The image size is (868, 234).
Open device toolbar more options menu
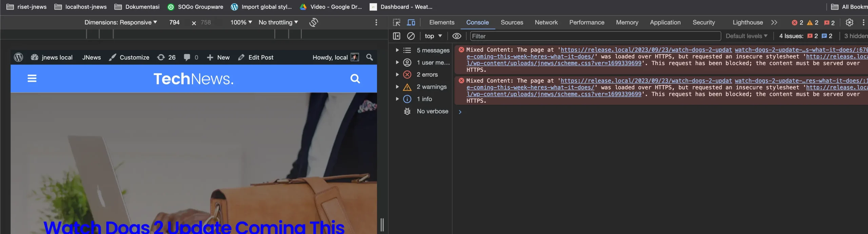tap(376, 22)
